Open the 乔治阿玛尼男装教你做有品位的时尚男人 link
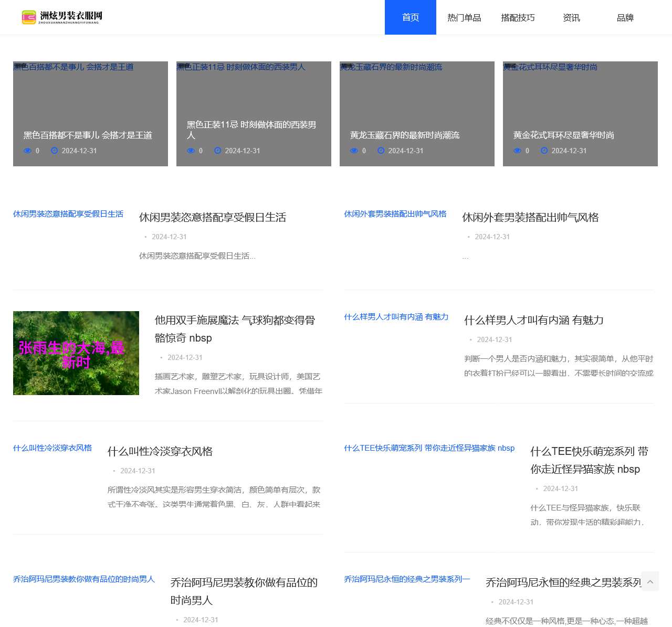 click(x=83, y=579)
